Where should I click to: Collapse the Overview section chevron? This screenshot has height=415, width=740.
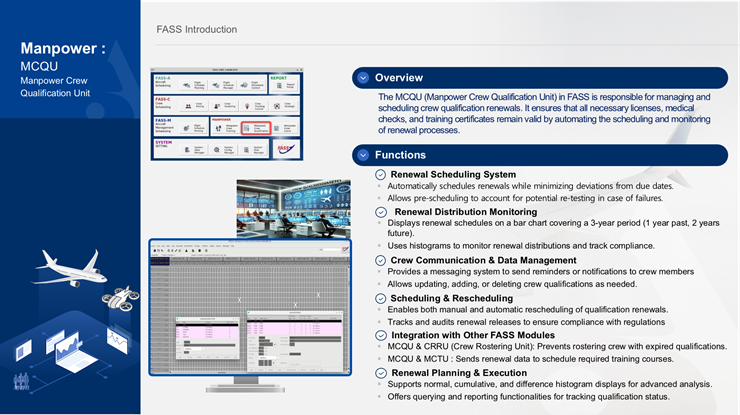tap(362, 78)
